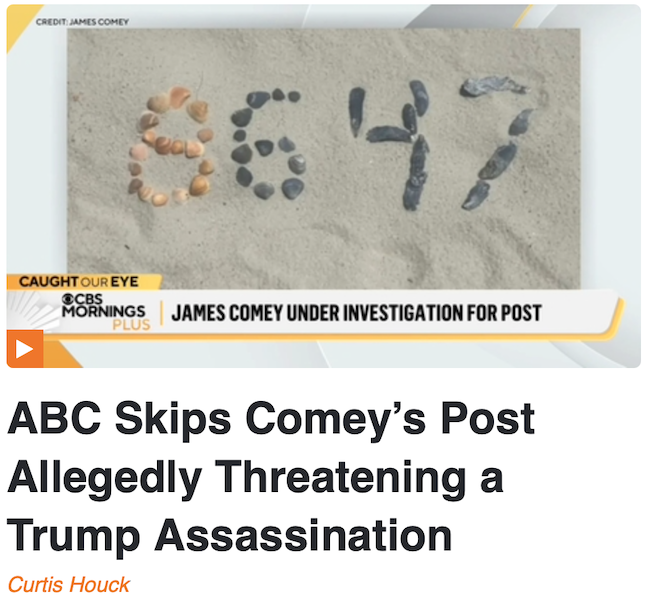Open author Curtis Houck's page
646x602 pixels.
click(x=69, y=584)
